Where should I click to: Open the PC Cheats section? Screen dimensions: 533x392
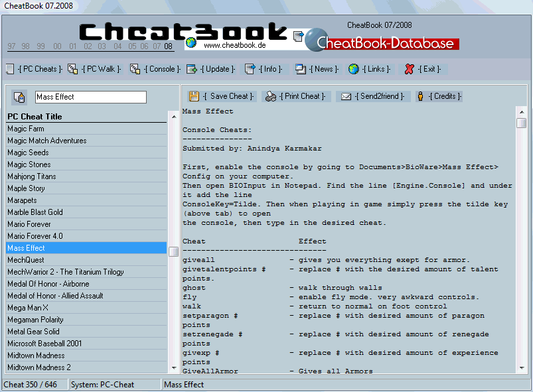coord(40,69)
